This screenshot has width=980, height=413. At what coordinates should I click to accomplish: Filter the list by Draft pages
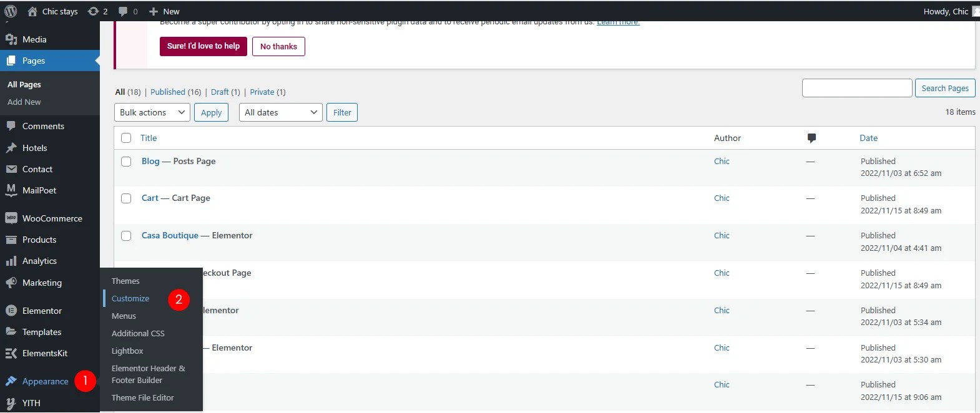[x=220, y=92]
